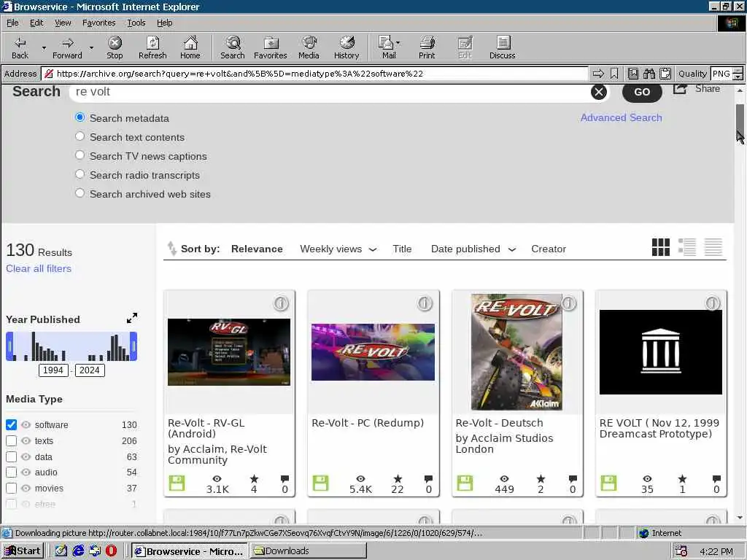Clear the search box with X button
The width and height of the screenshot is (747, 560).
point(598,92)
